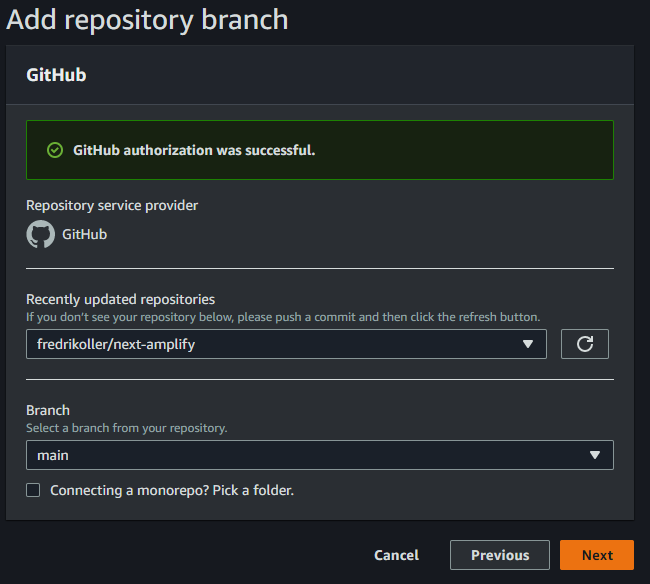Click 'Select a branch from your repository.' hint
The height and width of the screenshot is (584, 650).
127,428
